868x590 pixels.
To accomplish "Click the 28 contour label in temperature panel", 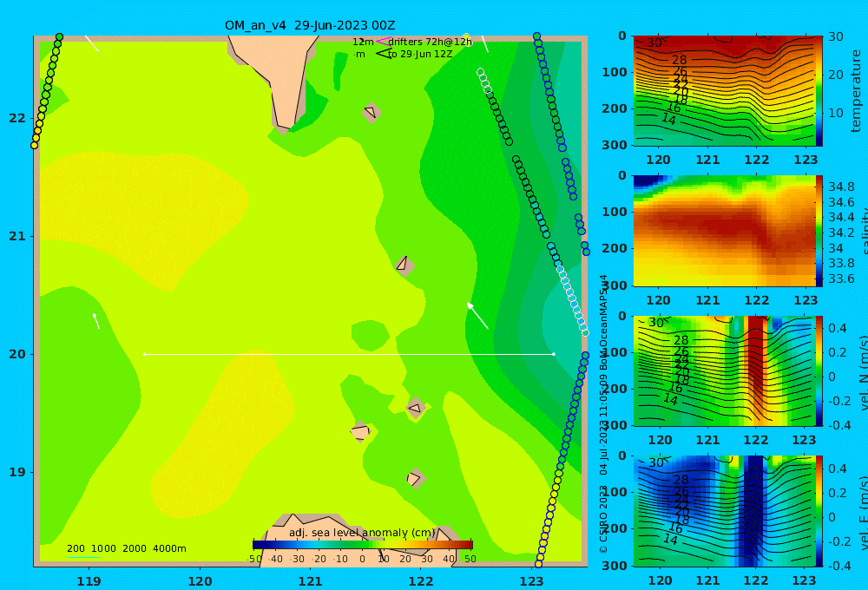I will (680, 60).
